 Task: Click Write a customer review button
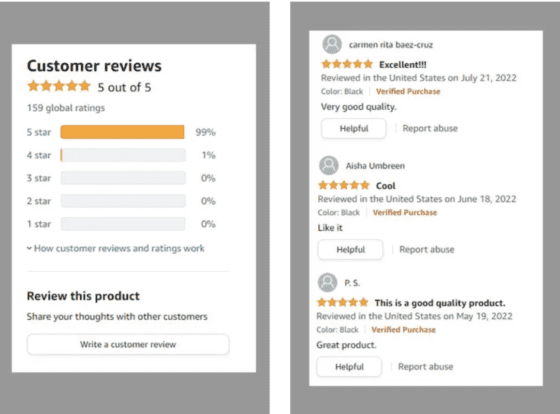[x=128, y=344]
